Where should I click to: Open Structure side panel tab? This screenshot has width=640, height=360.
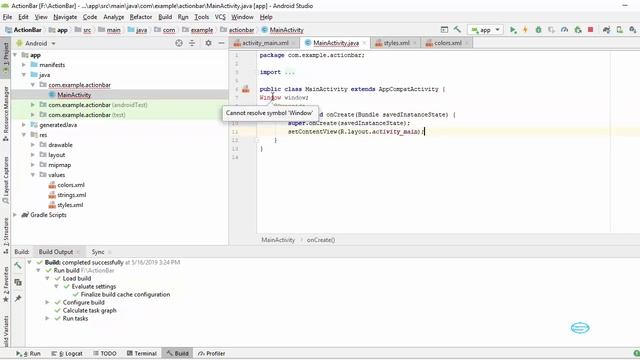click(5, 236)
